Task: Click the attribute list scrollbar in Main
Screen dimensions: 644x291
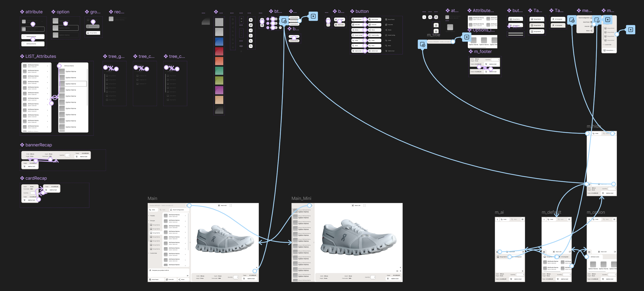Action: [x=188, y=232]
